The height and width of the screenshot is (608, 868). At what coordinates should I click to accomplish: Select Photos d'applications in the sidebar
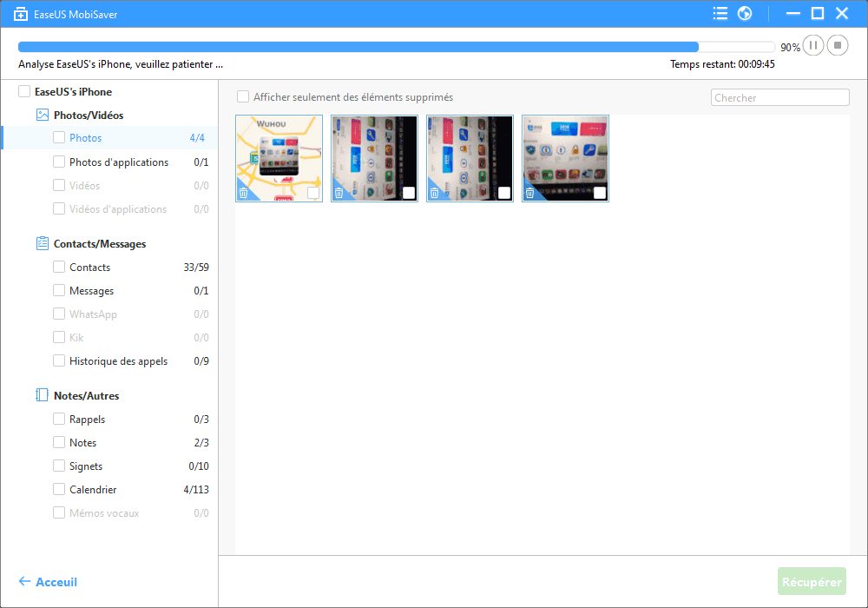pos(119,162)
